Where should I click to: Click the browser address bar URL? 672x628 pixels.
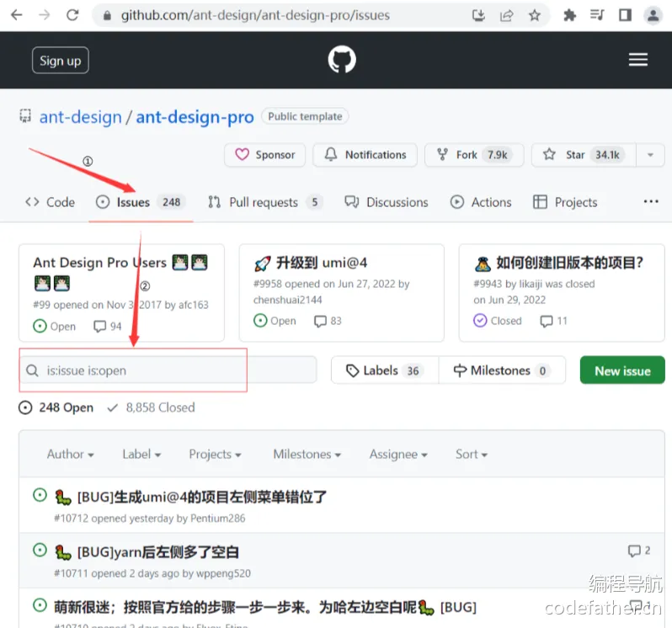click(255, 16)
